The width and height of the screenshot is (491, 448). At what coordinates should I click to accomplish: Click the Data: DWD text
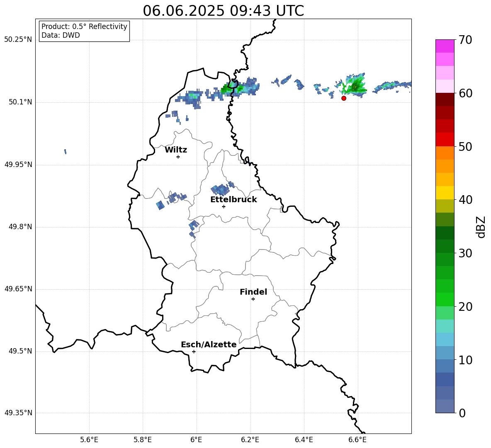pyautogui.click(x=61, y=35)
